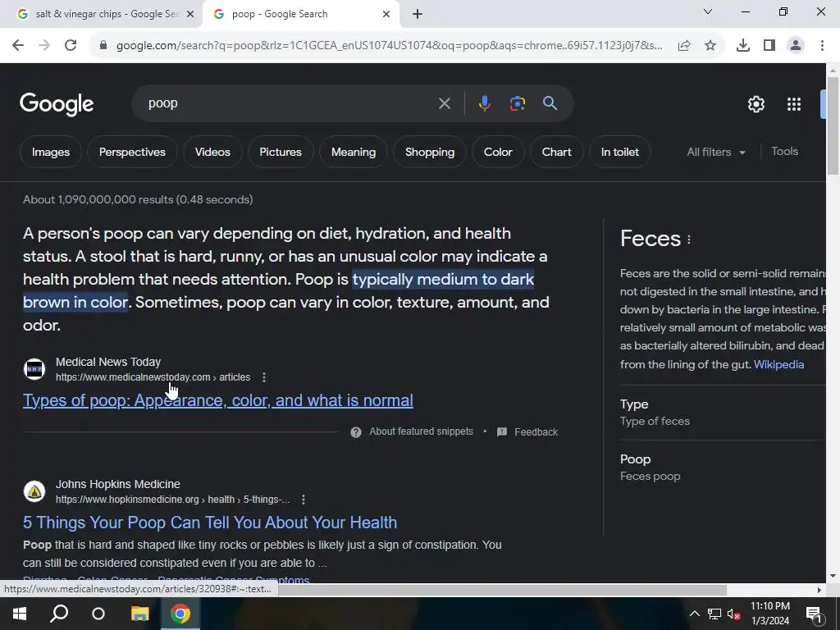Open the muted volume tray icon

734,614
